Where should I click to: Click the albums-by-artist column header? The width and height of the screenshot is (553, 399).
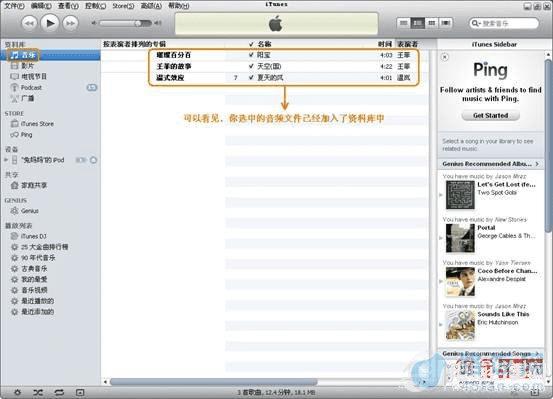tap(134, 44)
